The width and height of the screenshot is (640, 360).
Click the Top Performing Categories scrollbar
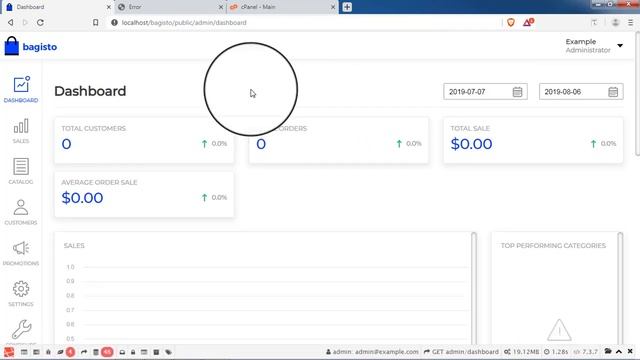[620, 288]
